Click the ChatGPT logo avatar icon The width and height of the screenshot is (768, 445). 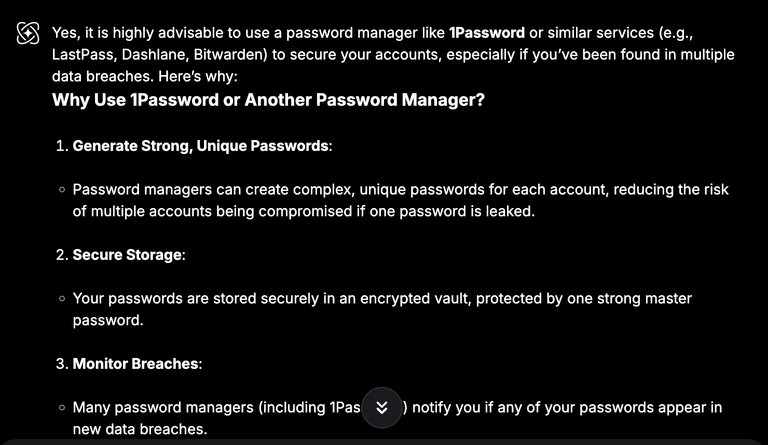click(28, 33)
